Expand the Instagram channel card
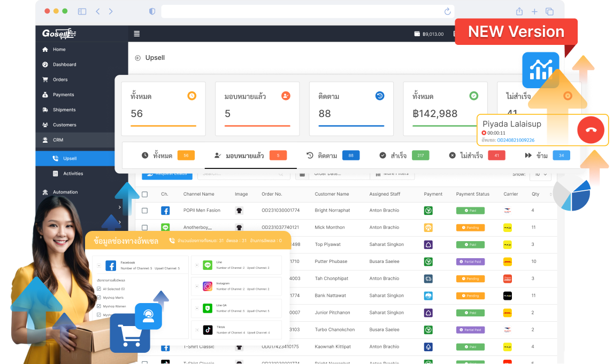613x364 pixels. point(197,286)
